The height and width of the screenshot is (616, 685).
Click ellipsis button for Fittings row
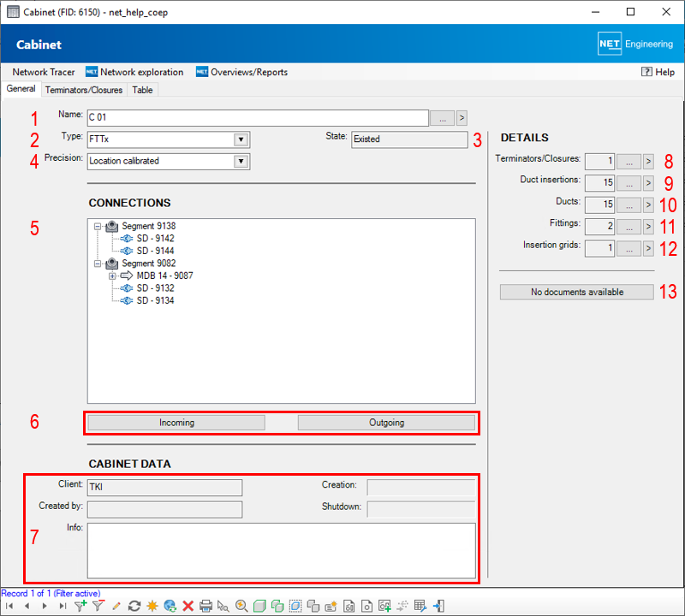coord(628,227)
